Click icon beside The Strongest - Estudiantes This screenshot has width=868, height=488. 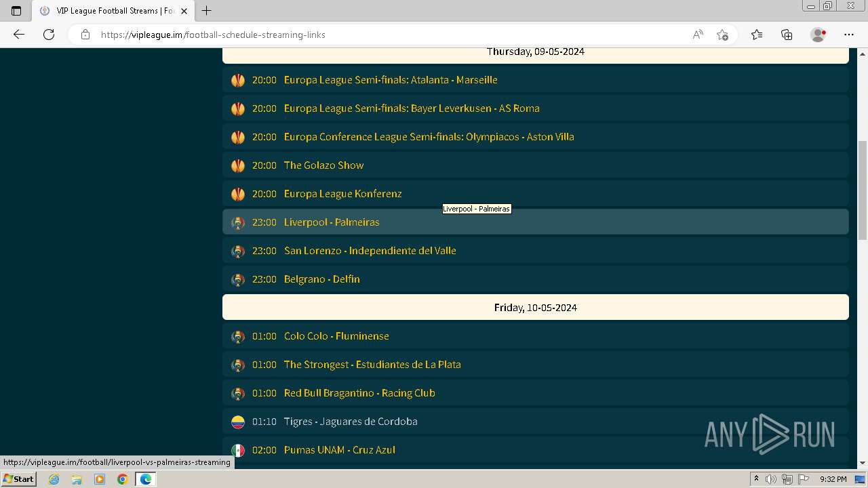coord(238,365)
